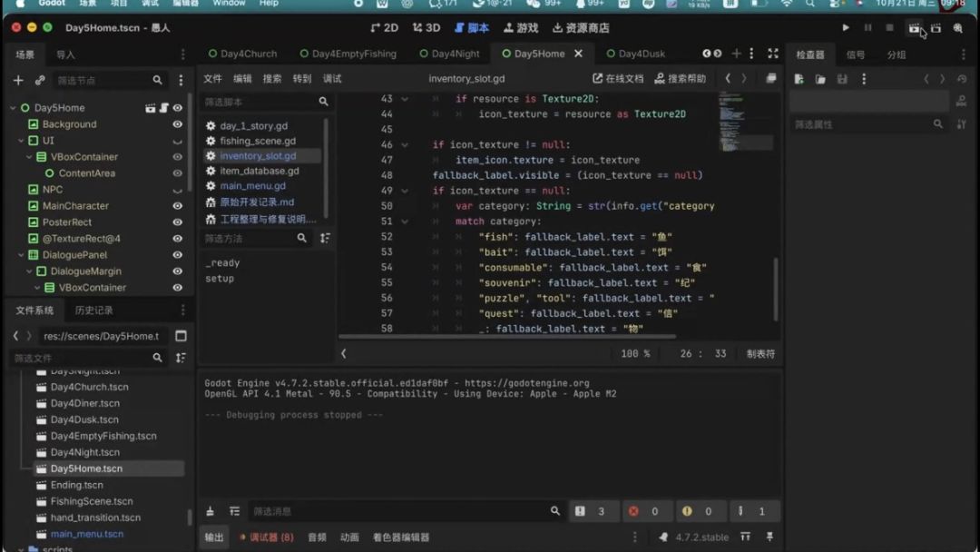Click the instance child scene link icon
Viewport: 980px width, 552px height.
tap(40, 80)
